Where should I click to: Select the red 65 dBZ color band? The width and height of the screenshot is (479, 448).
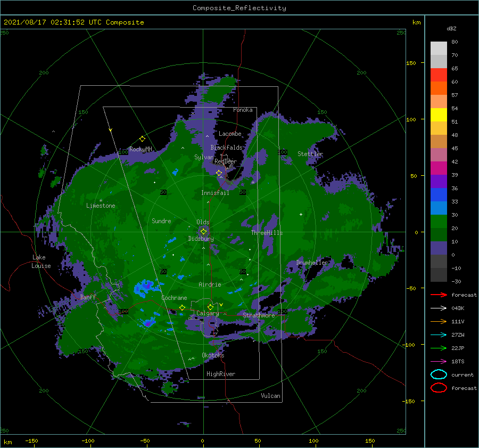point(439,75)
